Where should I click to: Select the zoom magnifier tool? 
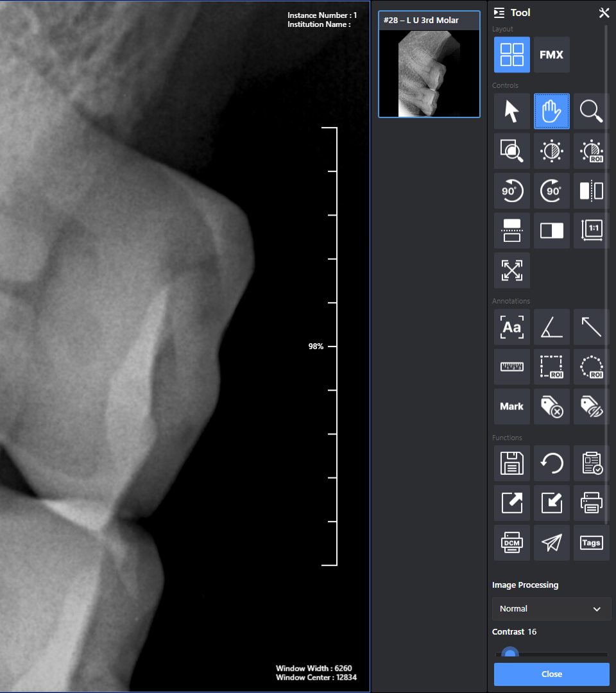pos(591,111)
